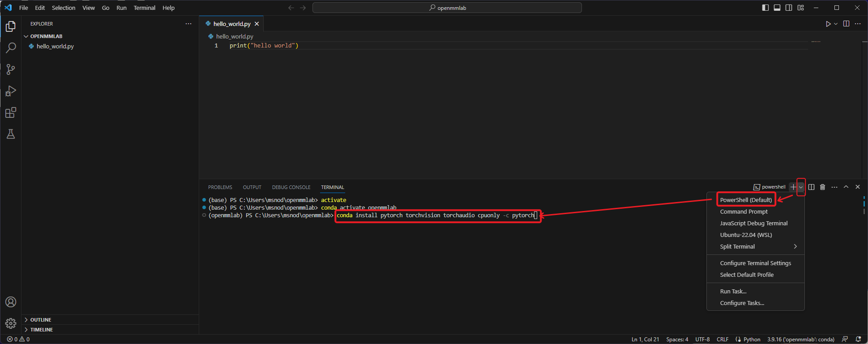Open the Testing flask icon
This screenshot has height=344, width=868.
(11, 134)
